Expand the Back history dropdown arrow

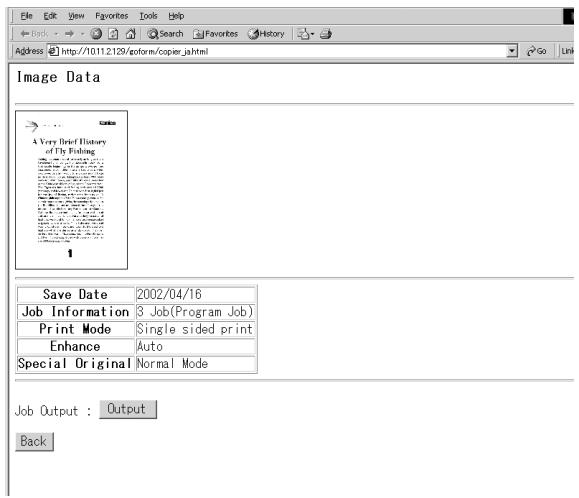point(56,34)
